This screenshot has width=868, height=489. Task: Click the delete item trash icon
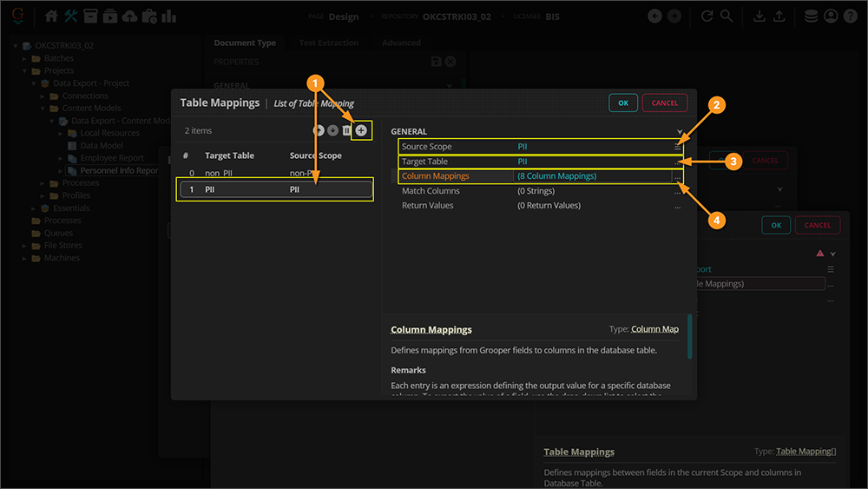point(346,130)
